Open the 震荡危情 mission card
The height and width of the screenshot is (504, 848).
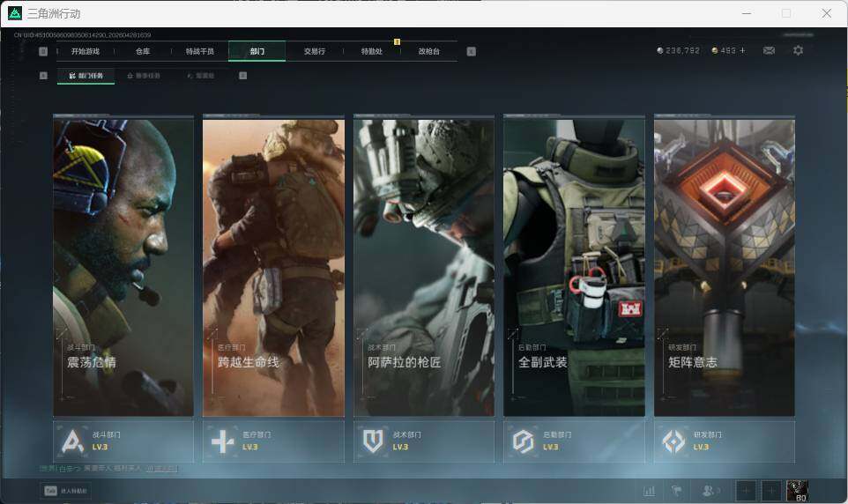pos(123,266)
